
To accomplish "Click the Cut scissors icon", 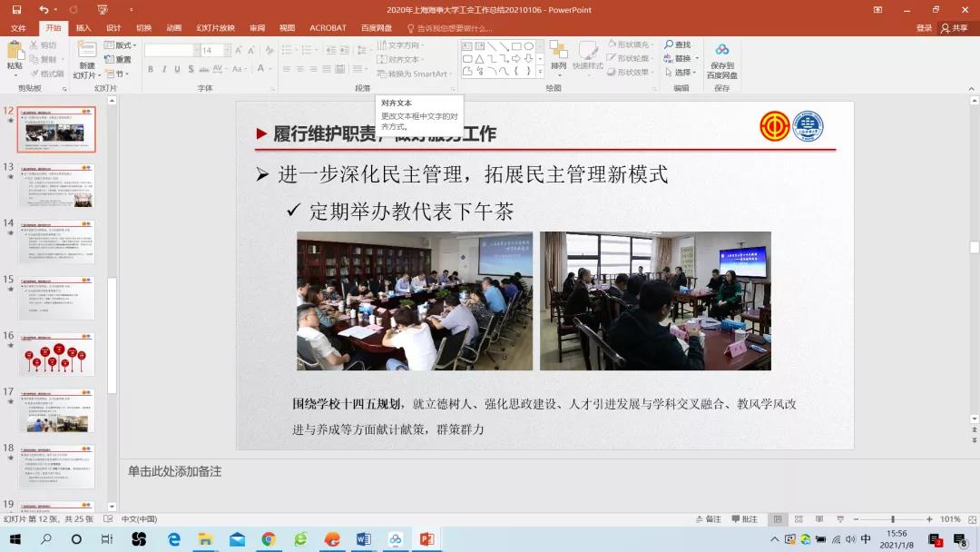I will (34, 45).
